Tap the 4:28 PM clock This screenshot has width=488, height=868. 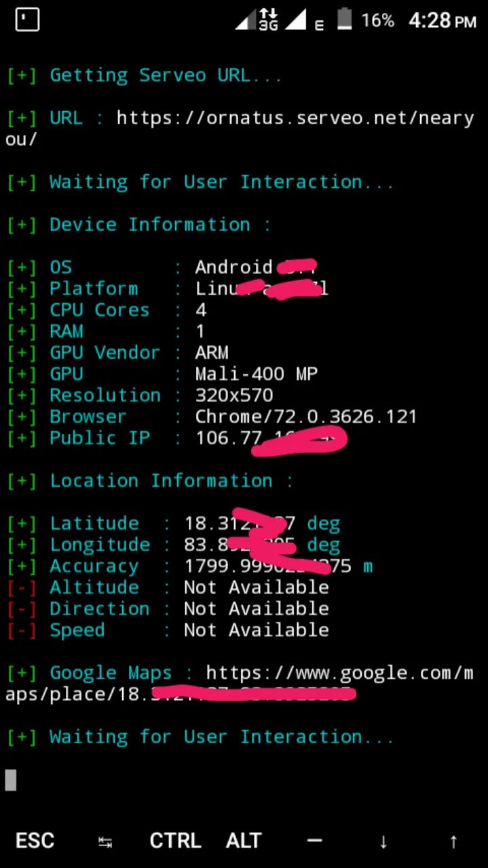pos(443,20)
